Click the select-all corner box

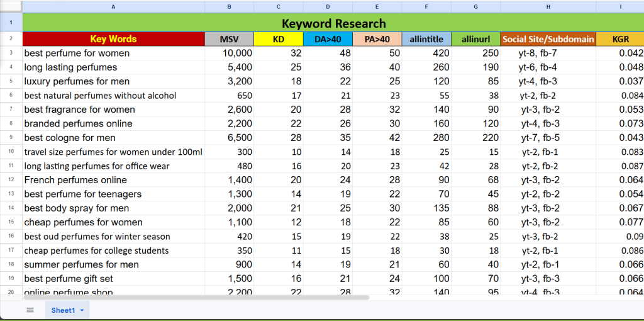click(x=11, y=6)
